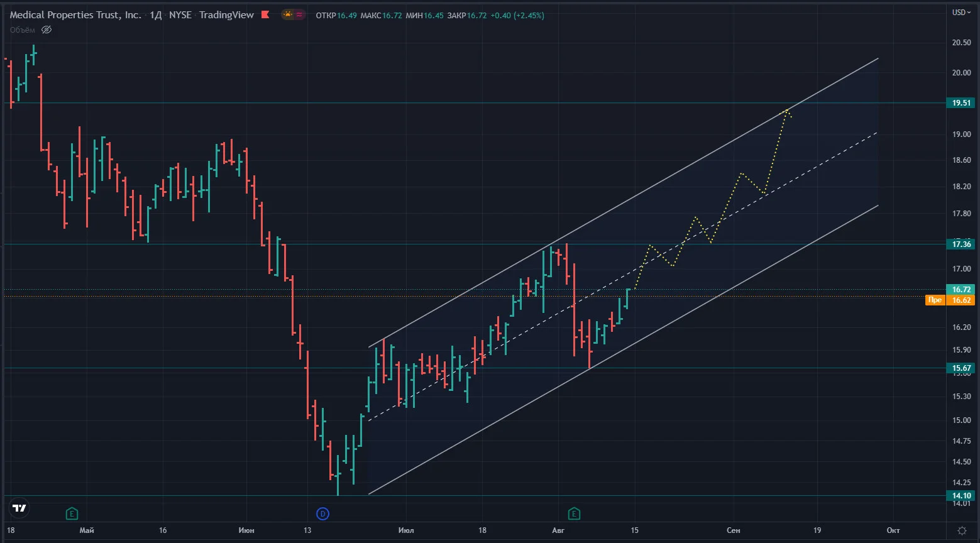
Task: Click the 18.20 tick on price scale
Action: click(961, 187)
